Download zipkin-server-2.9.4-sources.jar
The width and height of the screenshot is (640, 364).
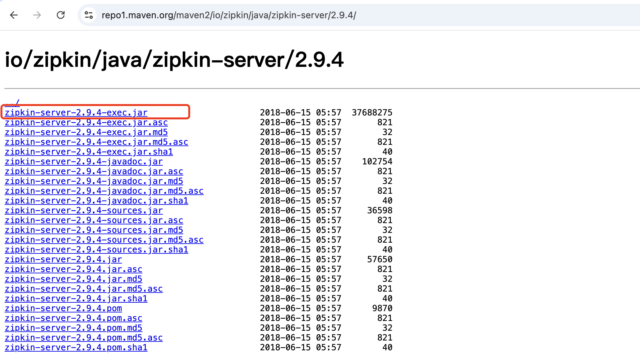click(84, 210)
